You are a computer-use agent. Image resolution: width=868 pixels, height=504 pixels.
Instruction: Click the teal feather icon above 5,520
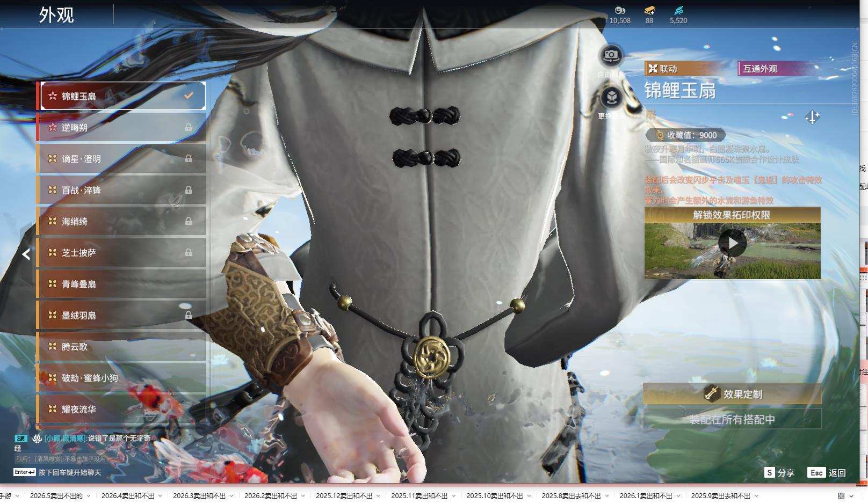point(678,10)
